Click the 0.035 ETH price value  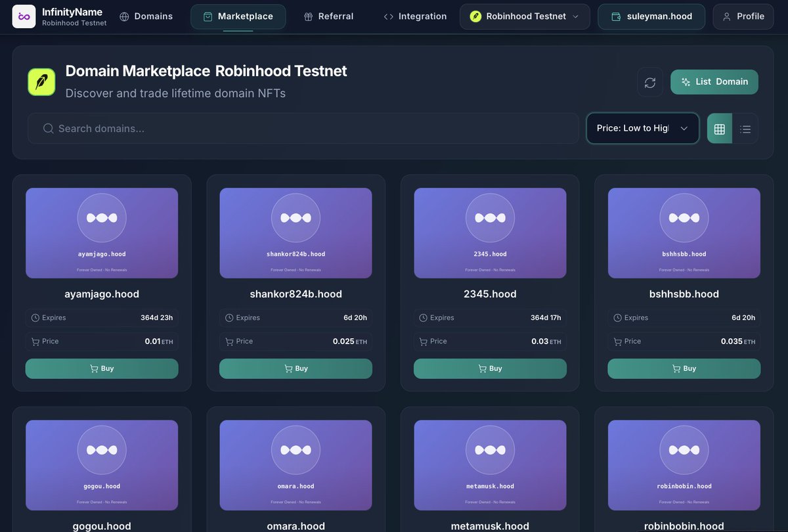coord(738,342)
